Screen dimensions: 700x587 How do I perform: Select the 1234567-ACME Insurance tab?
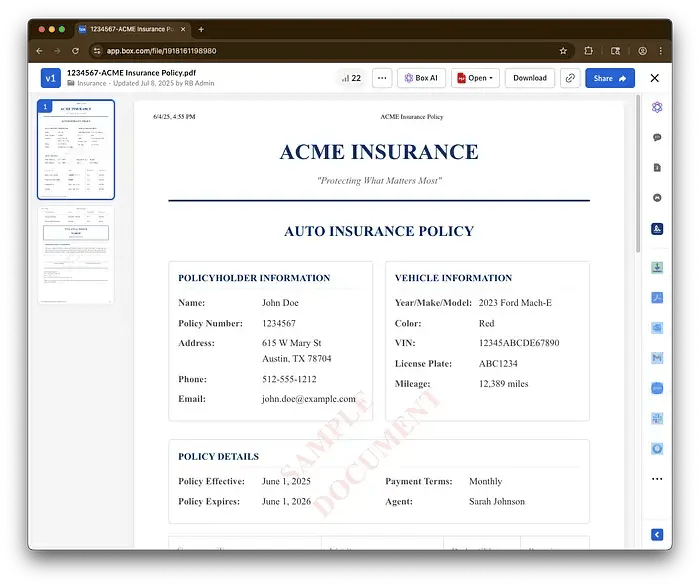133,29
